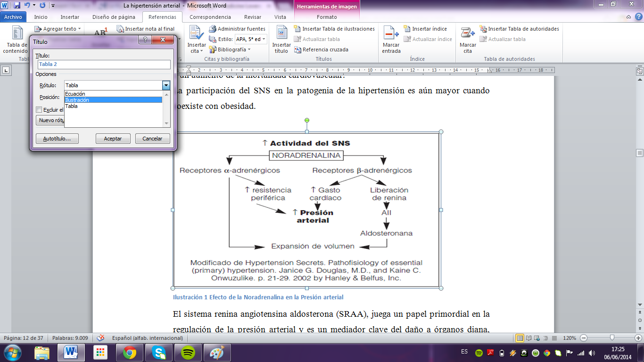
Task: Open the Archivo menu
Action: coord(13,16)
